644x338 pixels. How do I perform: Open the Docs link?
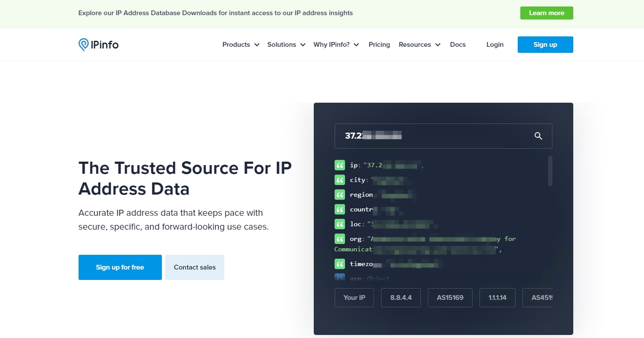457,45
